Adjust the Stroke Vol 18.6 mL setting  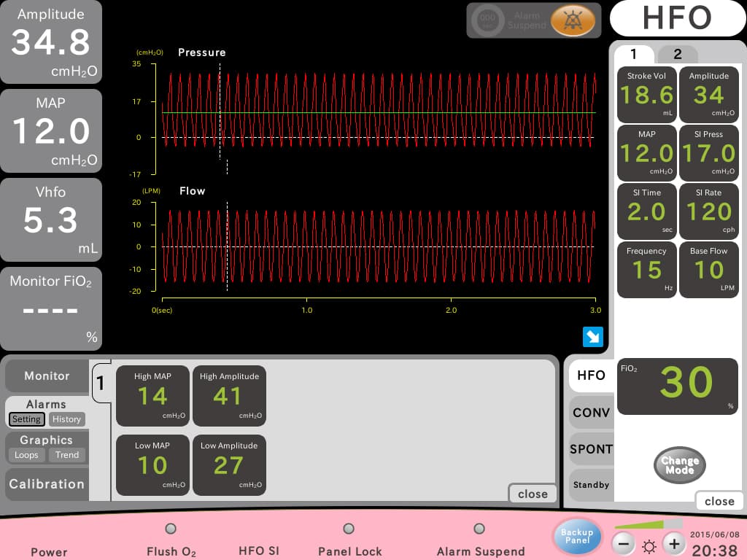[646, 95]
